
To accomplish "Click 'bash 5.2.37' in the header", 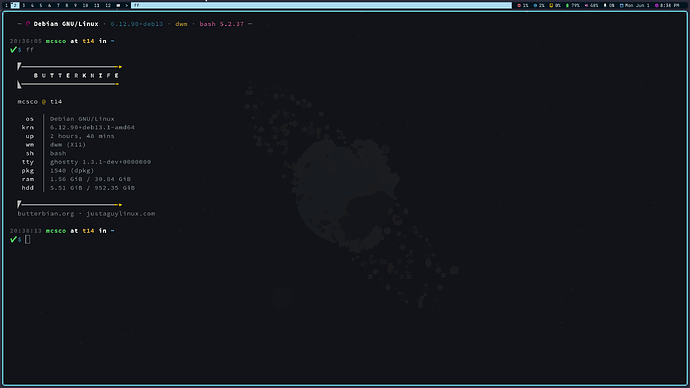I will 221,24.
